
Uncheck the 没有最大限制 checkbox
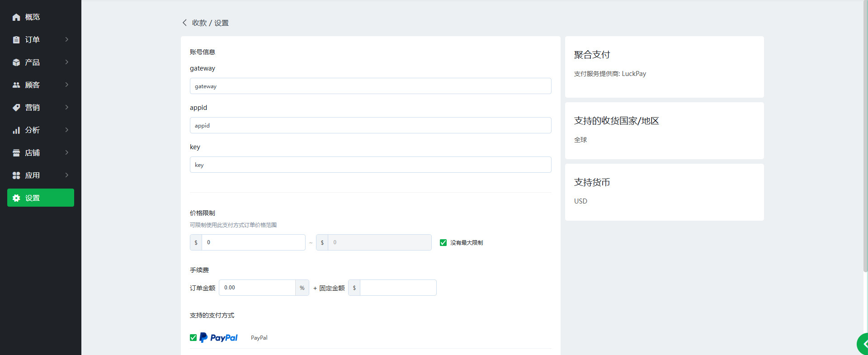click(443, 243)
